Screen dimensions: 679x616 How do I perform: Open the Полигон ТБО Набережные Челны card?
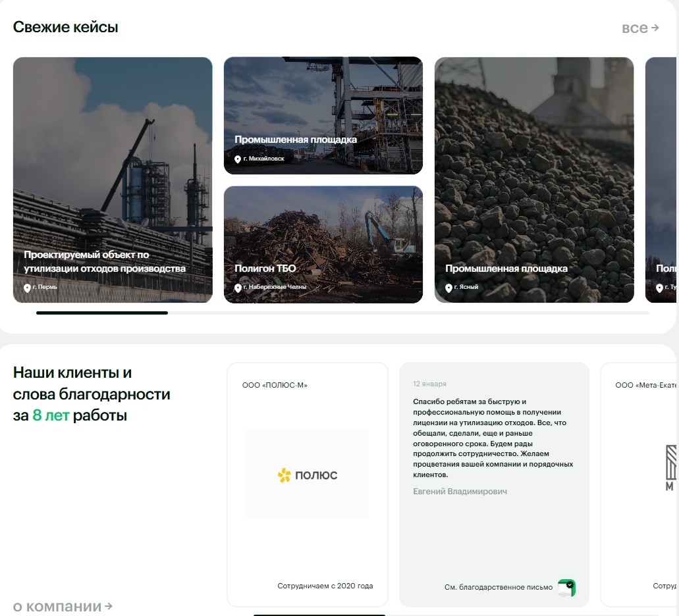coord(323,244)
